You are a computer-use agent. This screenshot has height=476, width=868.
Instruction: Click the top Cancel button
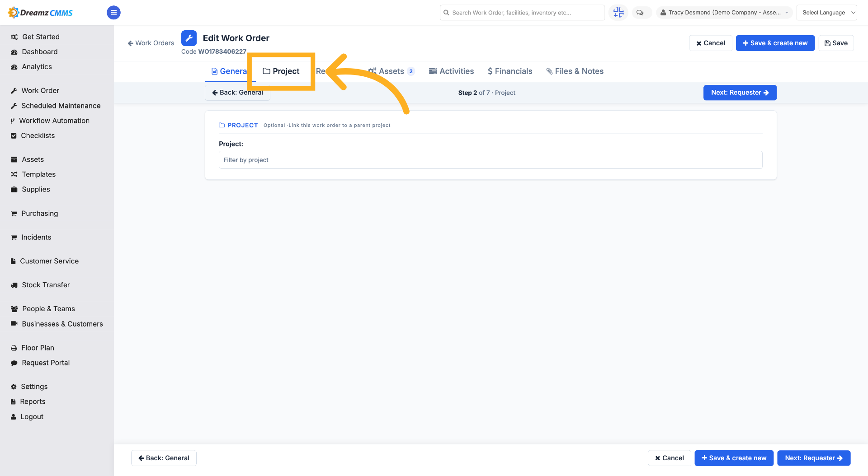click(711, 43)
